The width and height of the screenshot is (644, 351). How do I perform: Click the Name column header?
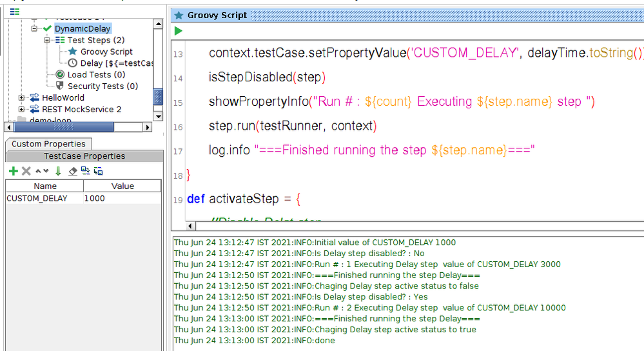click(x=45, y=186)
